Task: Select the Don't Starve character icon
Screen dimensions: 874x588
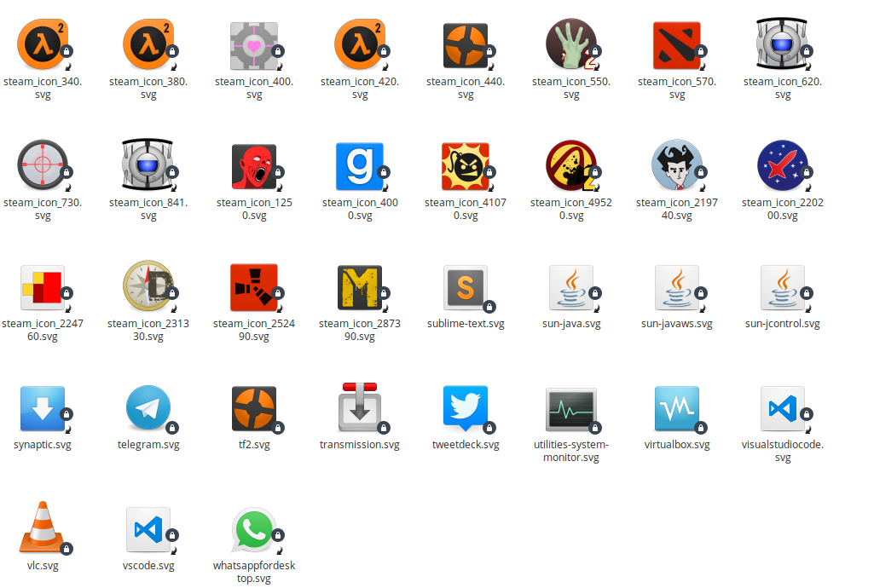Action: point(677,164)
